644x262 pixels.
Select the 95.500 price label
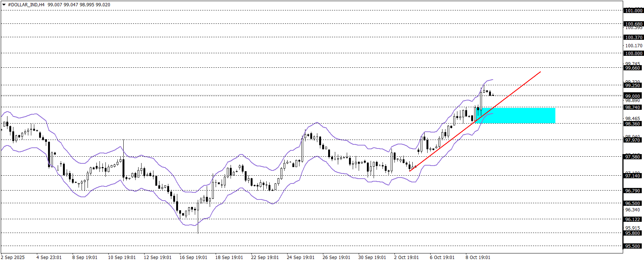click(632, 246)
